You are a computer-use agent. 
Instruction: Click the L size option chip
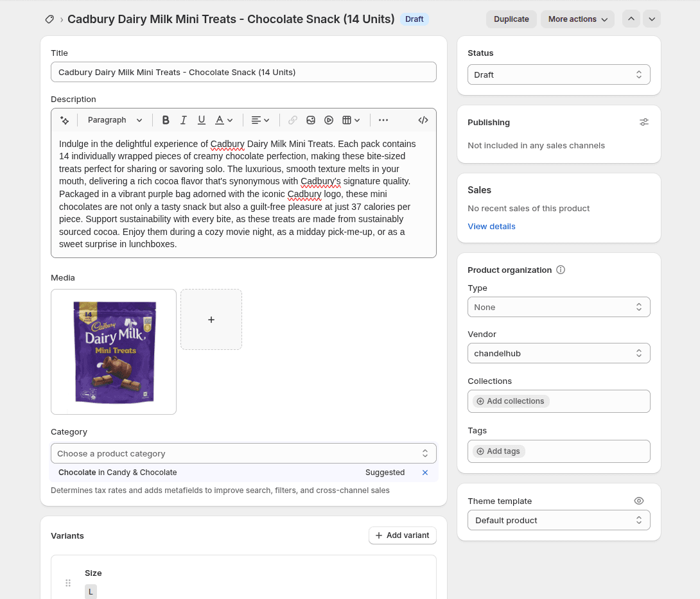coord(91,591)
